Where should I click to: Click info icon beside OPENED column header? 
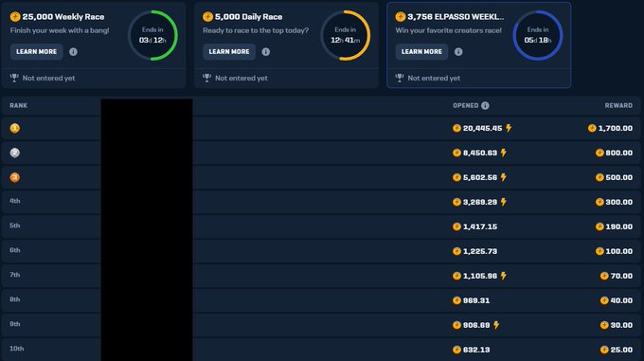tap(485, 105)
